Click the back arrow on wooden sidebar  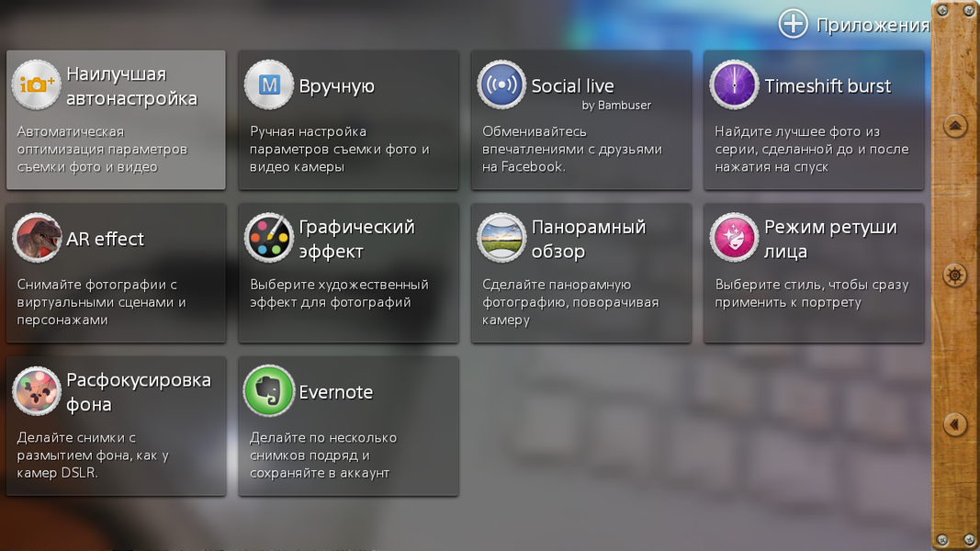point(955,425)
